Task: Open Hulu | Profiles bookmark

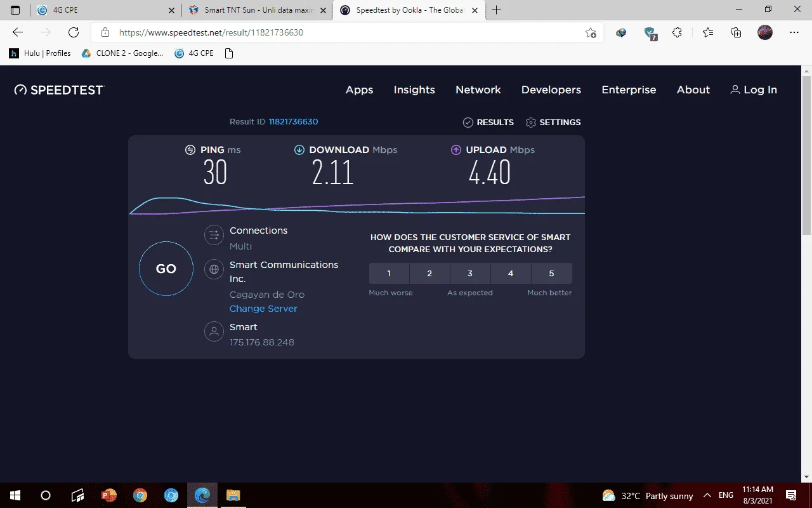Action: pyautogui.click(x=40, y=53)
